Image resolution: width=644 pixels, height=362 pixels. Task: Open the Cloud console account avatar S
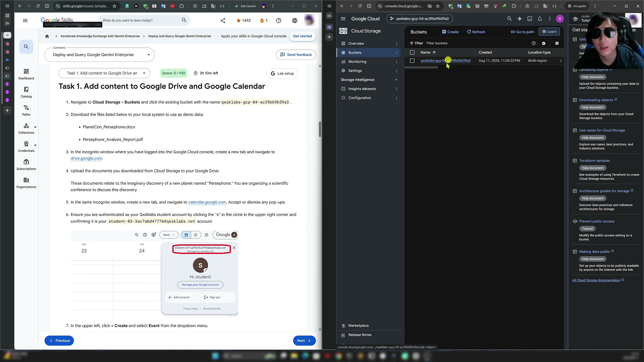tap(559, 19)
